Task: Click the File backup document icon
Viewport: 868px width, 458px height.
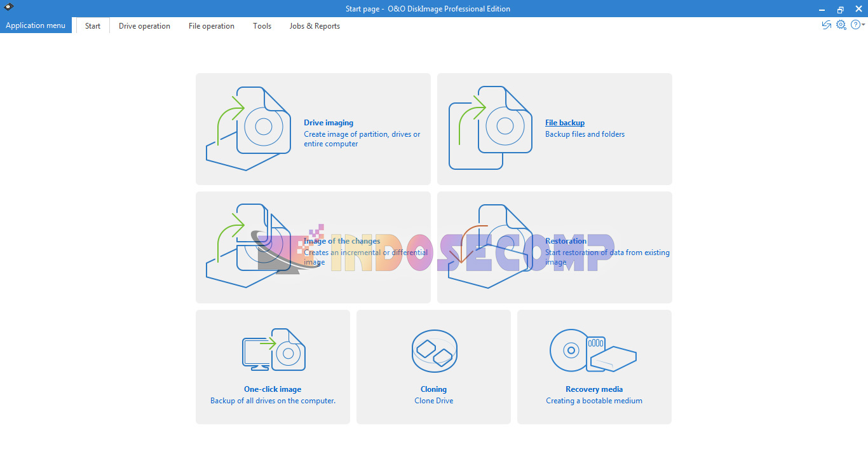Action: [491, 128]
